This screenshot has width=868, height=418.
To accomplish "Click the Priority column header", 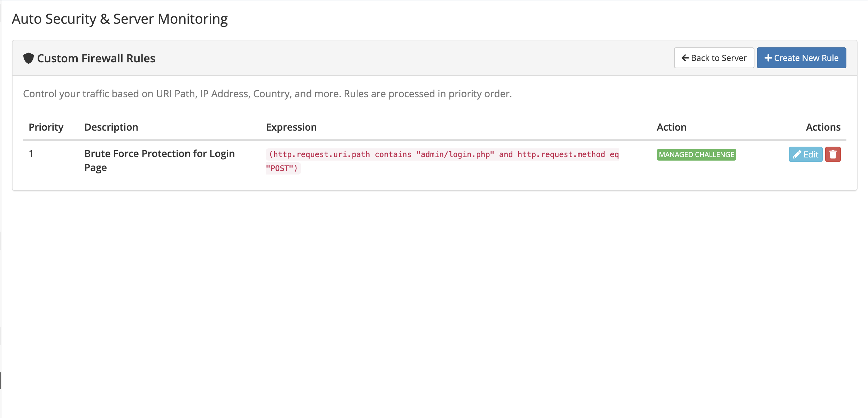I will (x=46, y=127).
